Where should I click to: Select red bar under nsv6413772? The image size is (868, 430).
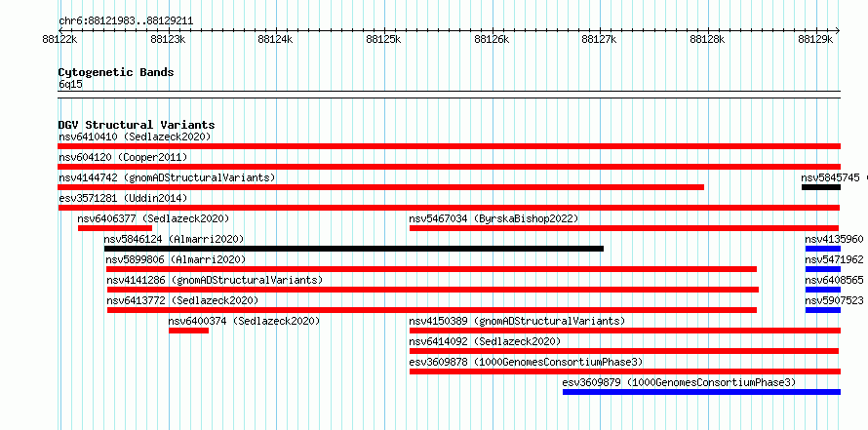432,310
